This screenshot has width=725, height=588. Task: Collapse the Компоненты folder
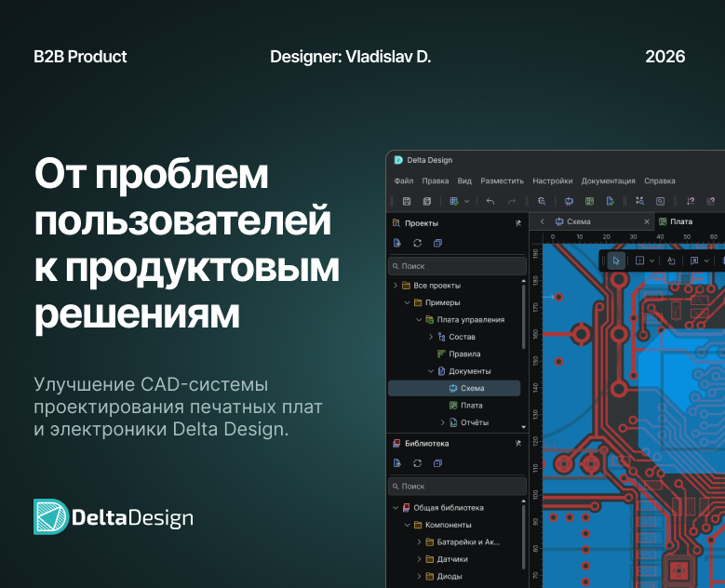407,525
